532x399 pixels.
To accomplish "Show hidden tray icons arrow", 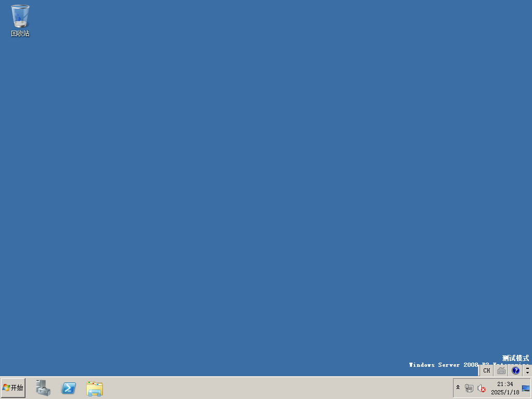I will pyautogui.click(x=458, y=388).
